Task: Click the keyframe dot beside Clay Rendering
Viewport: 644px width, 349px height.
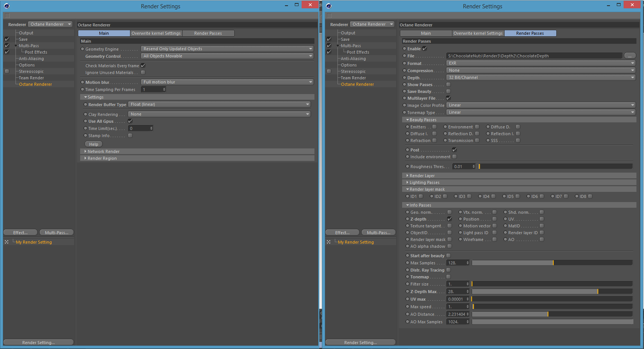Action: tap(85, 114)
